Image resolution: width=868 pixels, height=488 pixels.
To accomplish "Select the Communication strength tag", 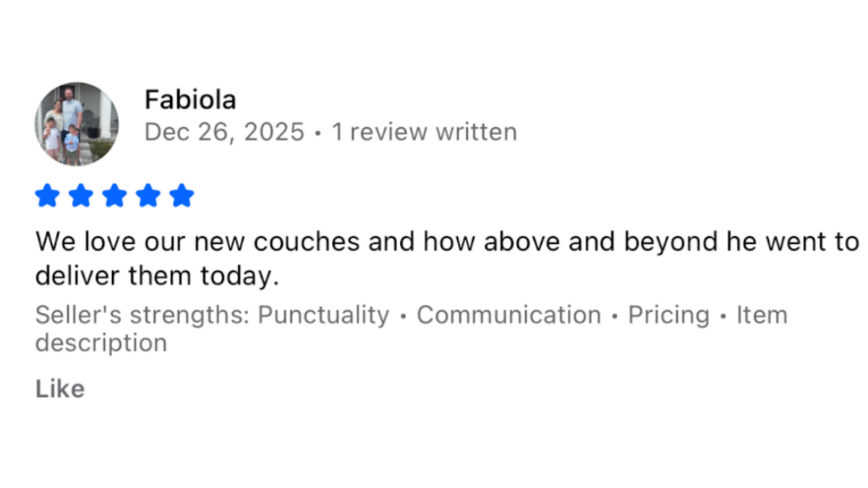I will coord(509,315).
